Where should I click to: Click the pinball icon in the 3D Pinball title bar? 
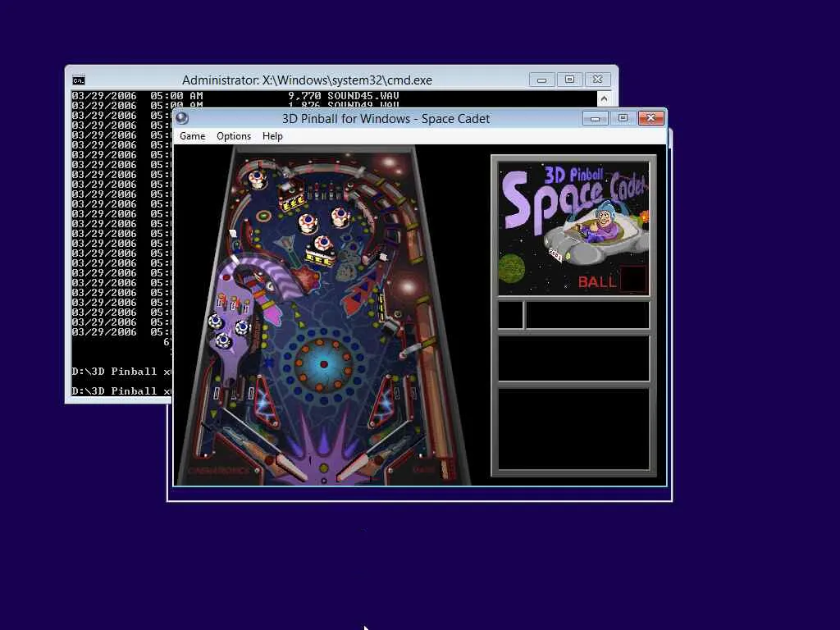click(182, 118)
